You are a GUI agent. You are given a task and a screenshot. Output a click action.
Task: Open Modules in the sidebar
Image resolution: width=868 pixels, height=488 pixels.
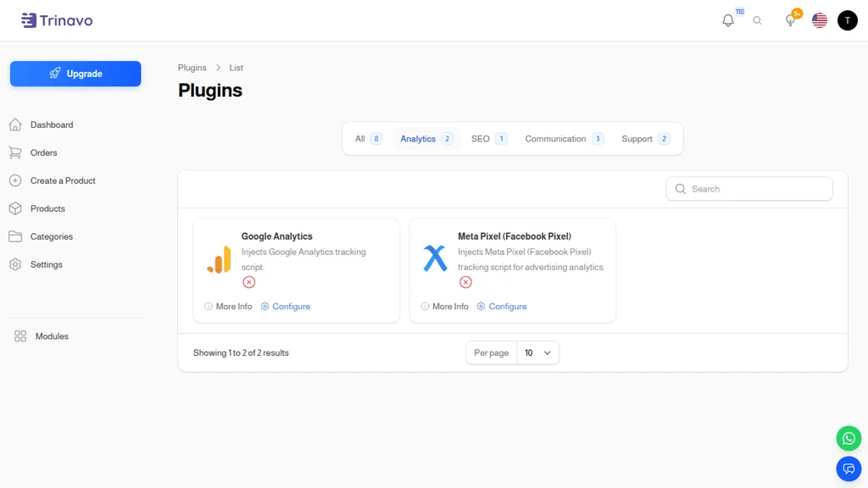(52, 336)
